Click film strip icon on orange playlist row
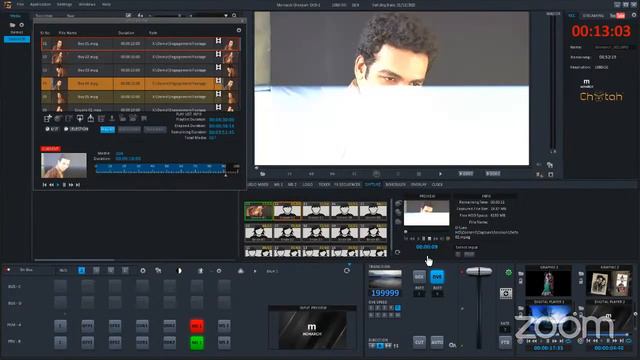Image resolution: width=640 pixels, height=360 pixels. point(218,80)
